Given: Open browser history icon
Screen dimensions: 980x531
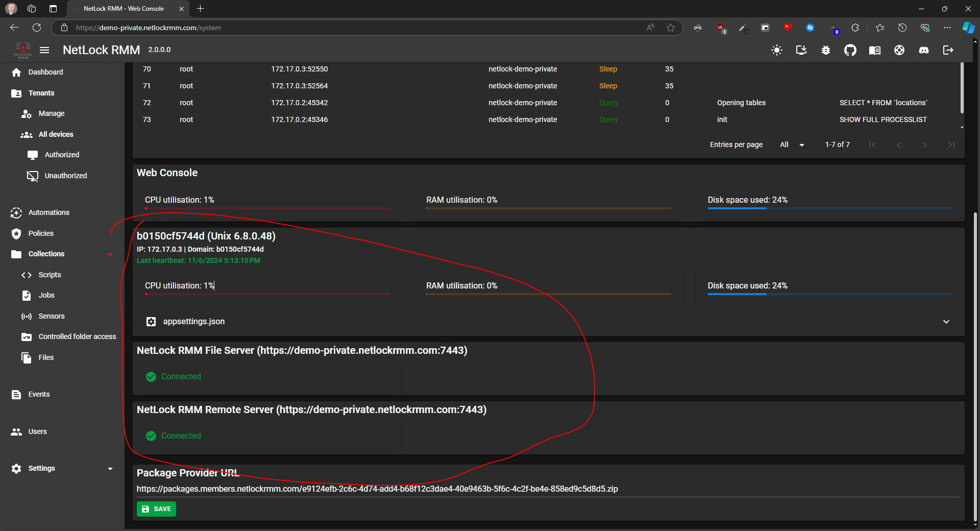Looking at the screenshot, I should coord(902,28).
